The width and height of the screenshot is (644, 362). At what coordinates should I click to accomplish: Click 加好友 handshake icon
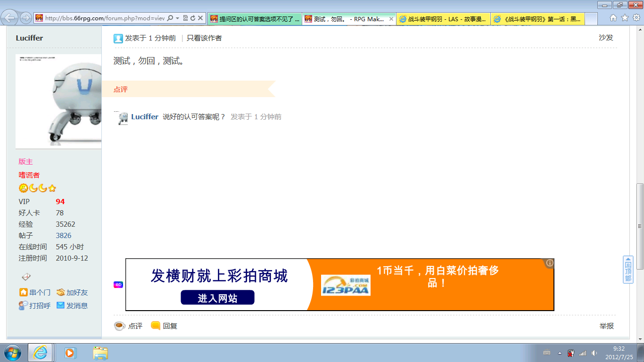point(60,292)
